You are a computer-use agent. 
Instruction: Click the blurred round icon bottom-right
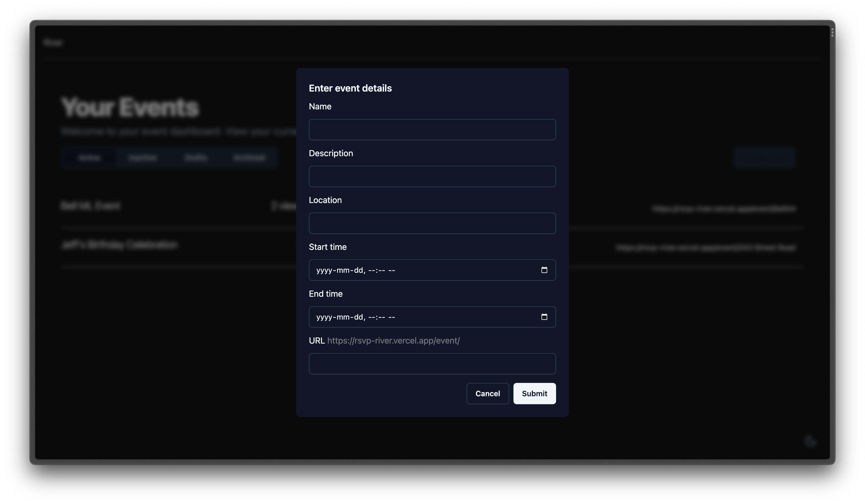(x=810, y=441)
